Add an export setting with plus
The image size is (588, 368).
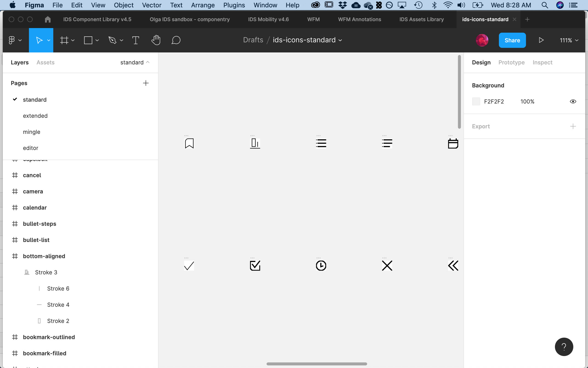[573, 126]
